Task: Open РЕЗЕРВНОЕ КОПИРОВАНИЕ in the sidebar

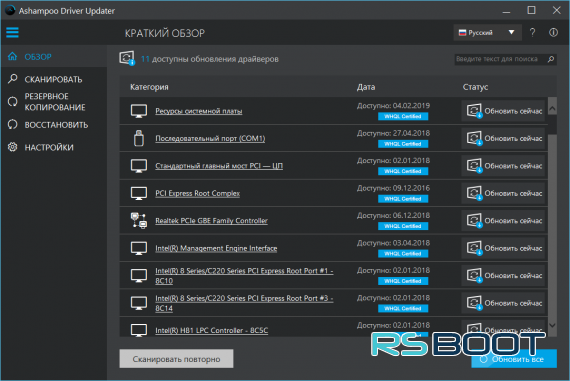Action: pyautogui.click(x=55, y=102)
